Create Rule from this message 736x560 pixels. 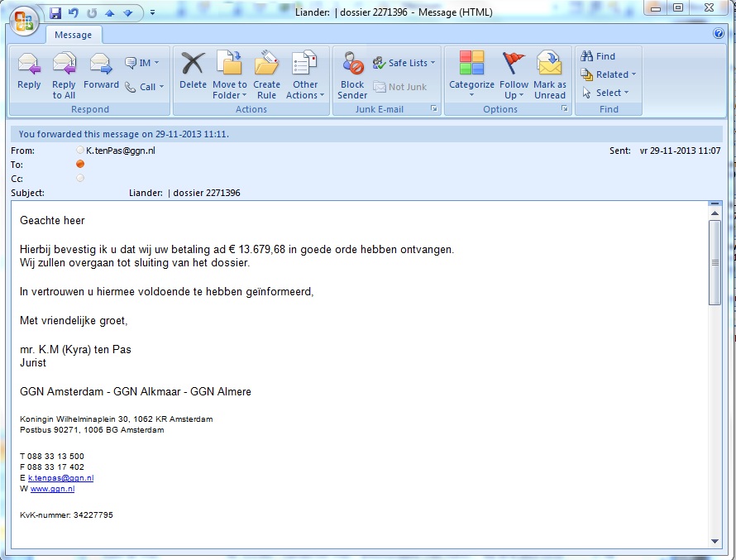(x=266, y=75)
